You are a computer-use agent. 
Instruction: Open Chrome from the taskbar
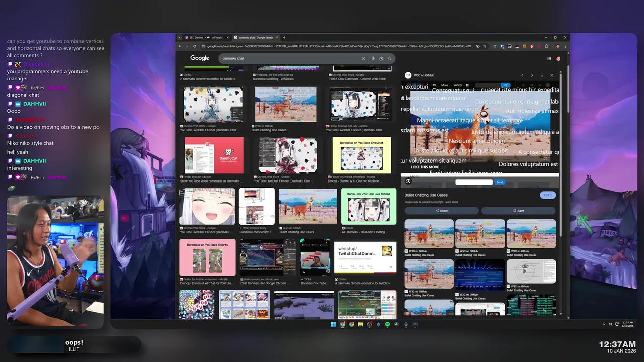point(342,324)
